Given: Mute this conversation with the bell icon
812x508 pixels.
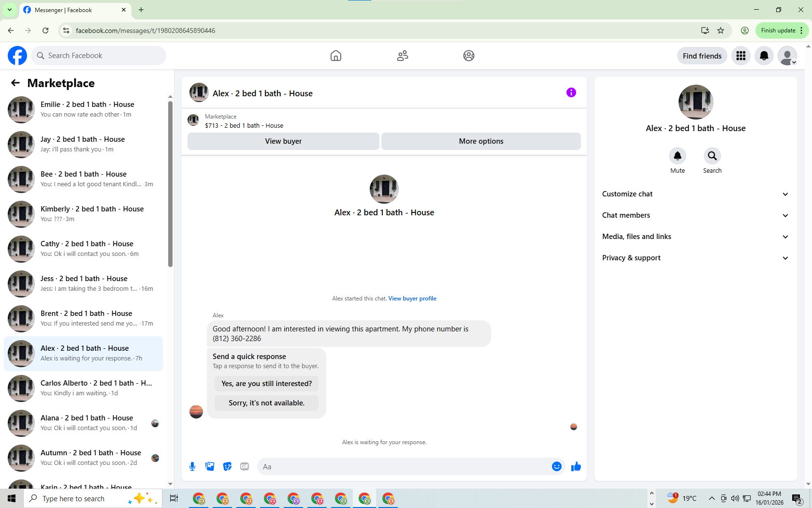Looking at the screenshot, I should click(678, 156).
